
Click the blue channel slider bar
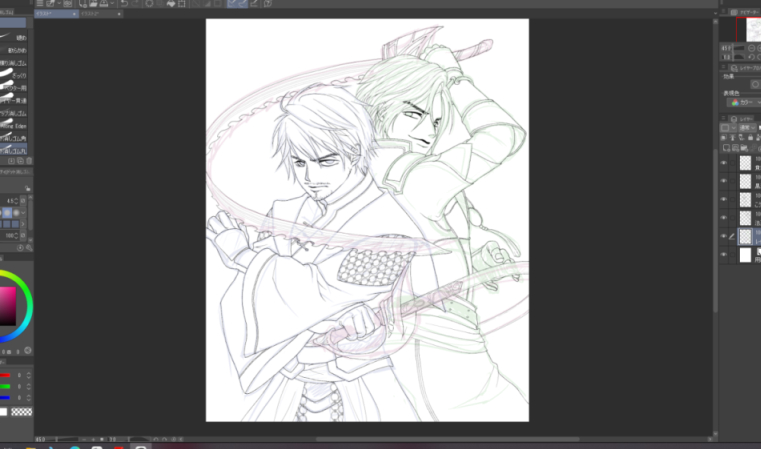click(5, 398)
